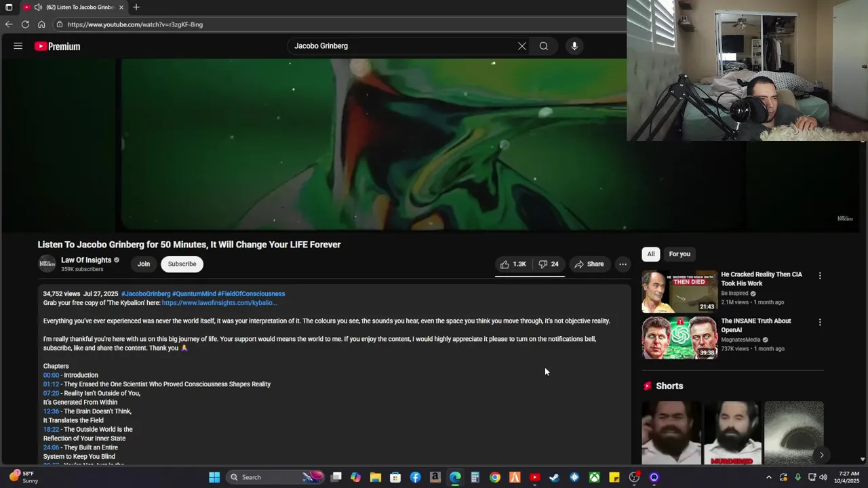Viewport: 868px width, 488px height.
Task: Open the YouTube guide hamburger menu
Action: pyautogui.click(x=18, y=46)
